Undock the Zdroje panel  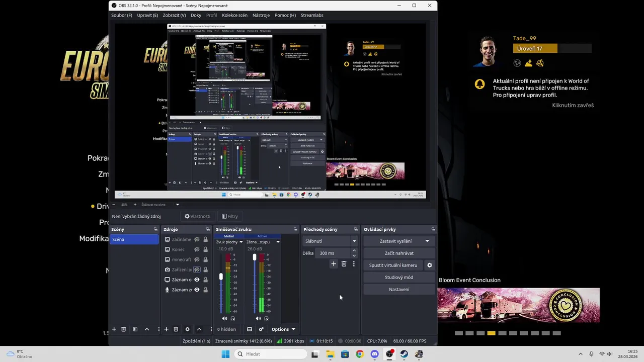point(208,229)
